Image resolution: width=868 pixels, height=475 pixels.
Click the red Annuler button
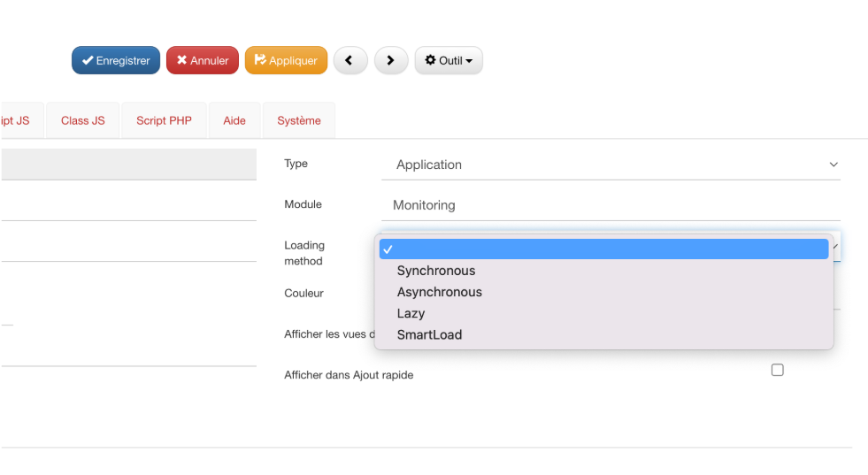203,60
